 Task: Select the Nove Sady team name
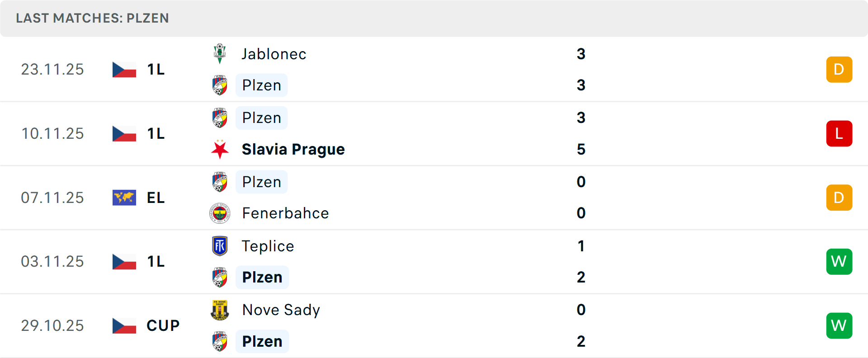pyautogui.click(x=281, y=310)
